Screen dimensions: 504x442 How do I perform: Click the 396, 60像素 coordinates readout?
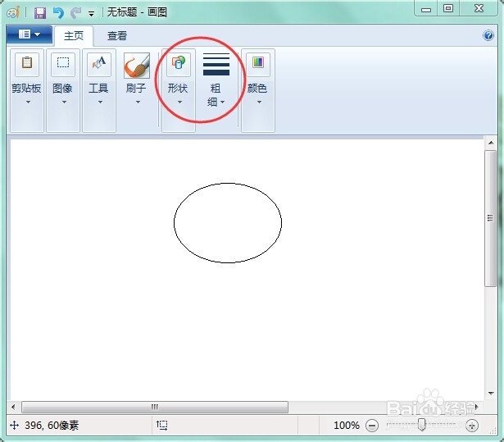pyautogui.click(x=52, y=426)
